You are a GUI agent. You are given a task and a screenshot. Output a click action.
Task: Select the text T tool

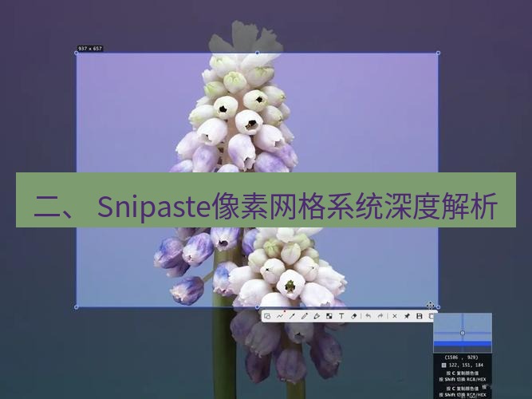341,316
